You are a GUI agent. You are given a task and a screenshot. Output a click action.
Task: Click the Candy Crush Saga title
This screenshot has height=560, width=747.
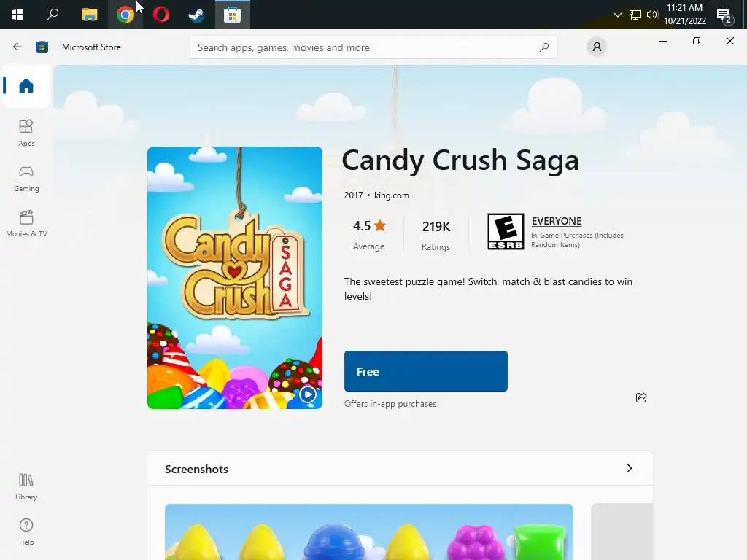click(460, 160)
